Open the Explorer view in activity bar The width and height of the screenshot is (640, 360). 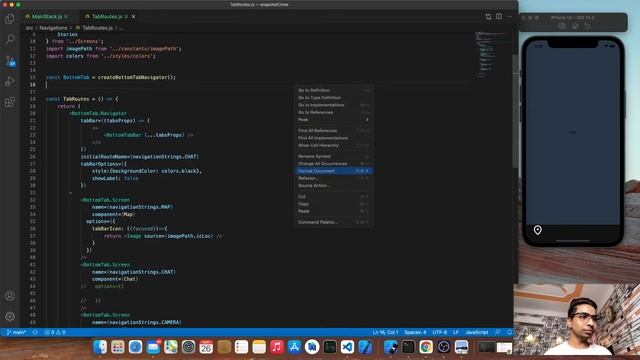pyautogui.click(x=10, y=19)
